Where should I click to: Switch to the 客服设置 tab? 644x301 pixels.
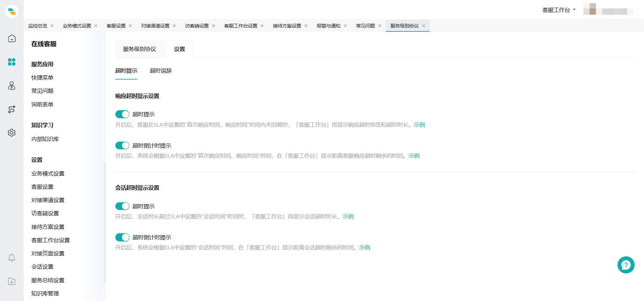pyautogui.click(x=116, y=26)
